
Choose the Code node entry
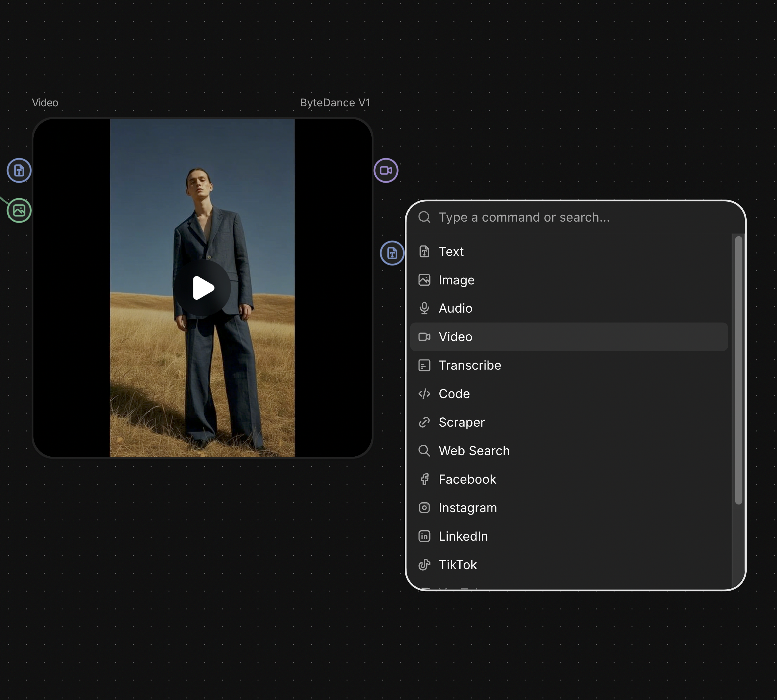pyautogui.click(x=454, y=394)
